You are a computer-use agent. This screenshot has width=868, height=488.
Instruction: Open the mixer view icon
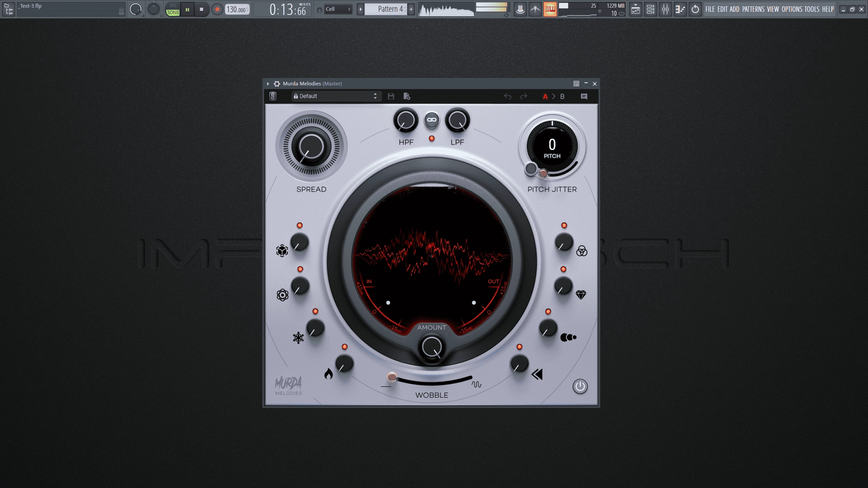coord(665,9)
